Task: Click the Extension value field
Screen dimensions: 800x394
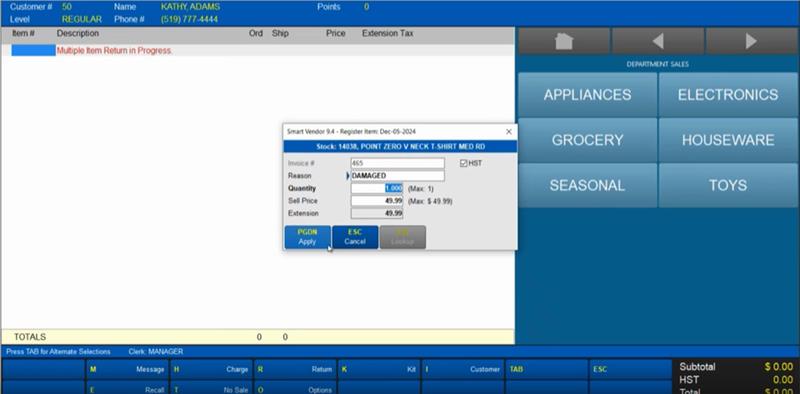Action: click(377, 213)
